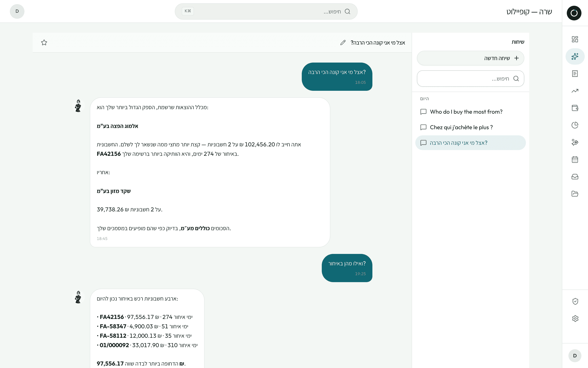Click the 18:45 timestamp
This screenshot has width=588, height=368.
point(102,239)
